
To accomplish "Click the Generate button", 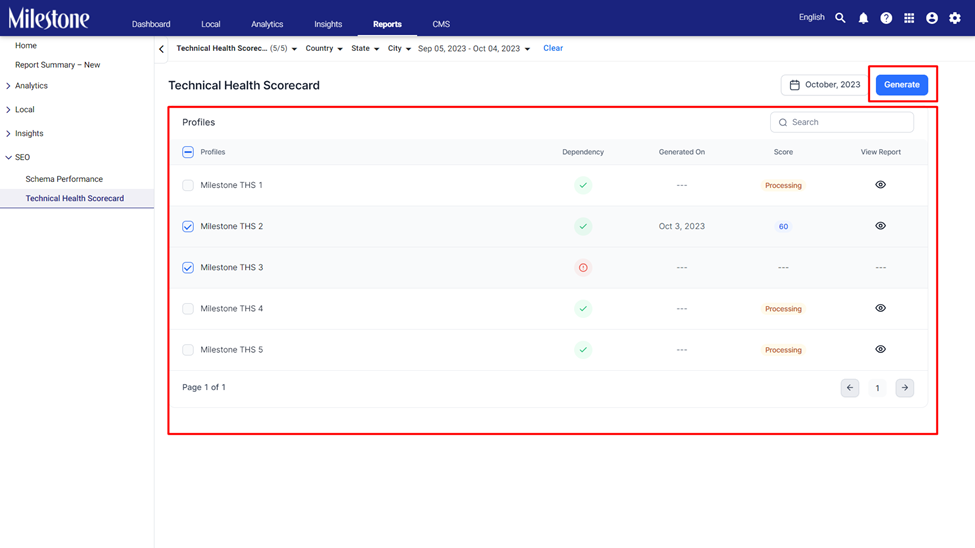I will [x=902, y=85].
